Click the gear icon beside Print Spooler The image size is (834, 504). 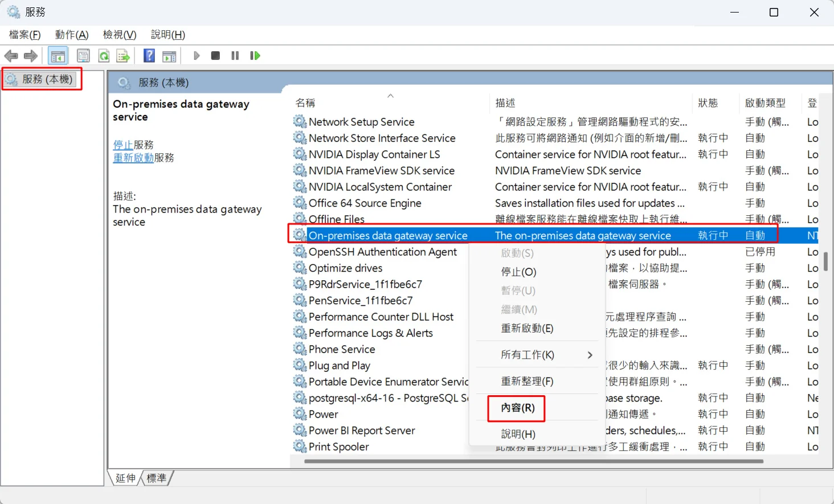300,446
